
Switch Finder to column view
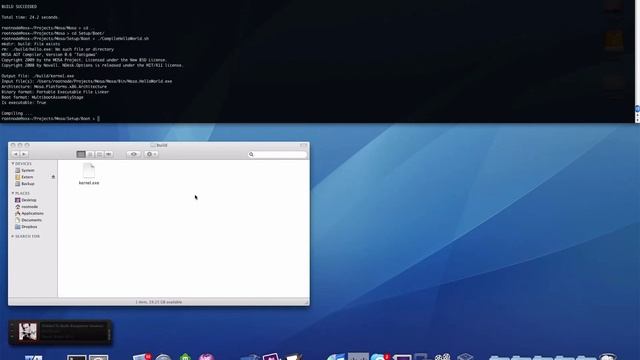[99, 154]
